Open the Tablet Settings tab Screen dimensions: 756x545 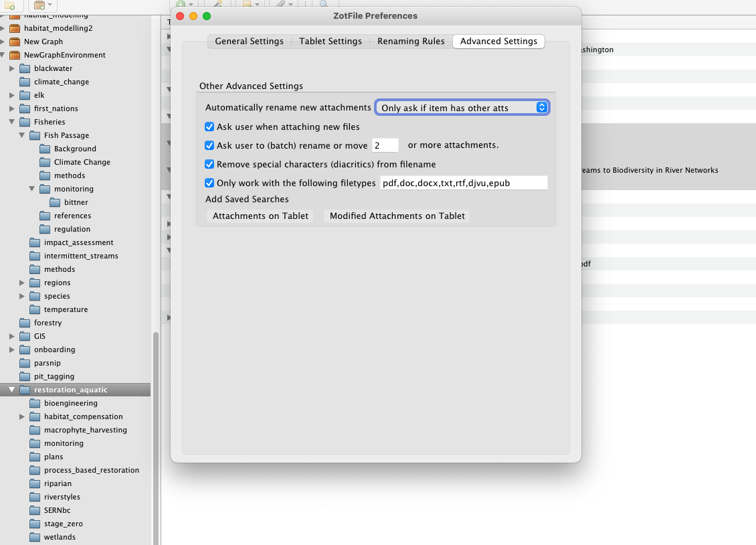coord(330,42)
